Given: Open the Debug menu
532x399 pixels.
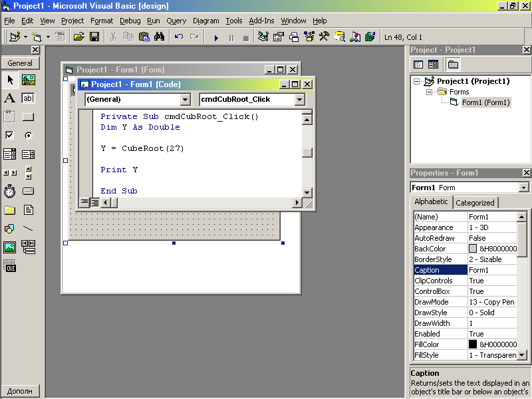Looking at the screenshot, I should coord(130,21).
